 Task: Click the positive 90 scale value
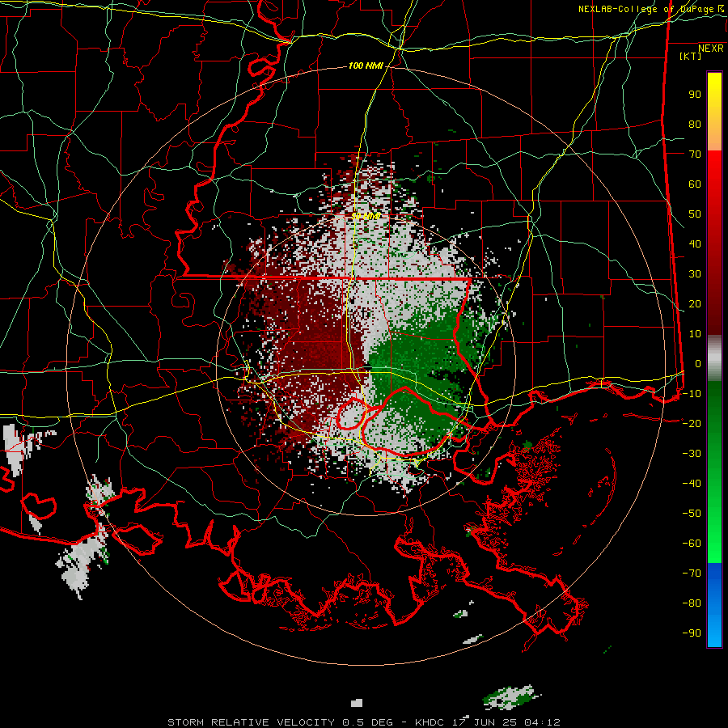pyautogui.click(x=695, y=95)
